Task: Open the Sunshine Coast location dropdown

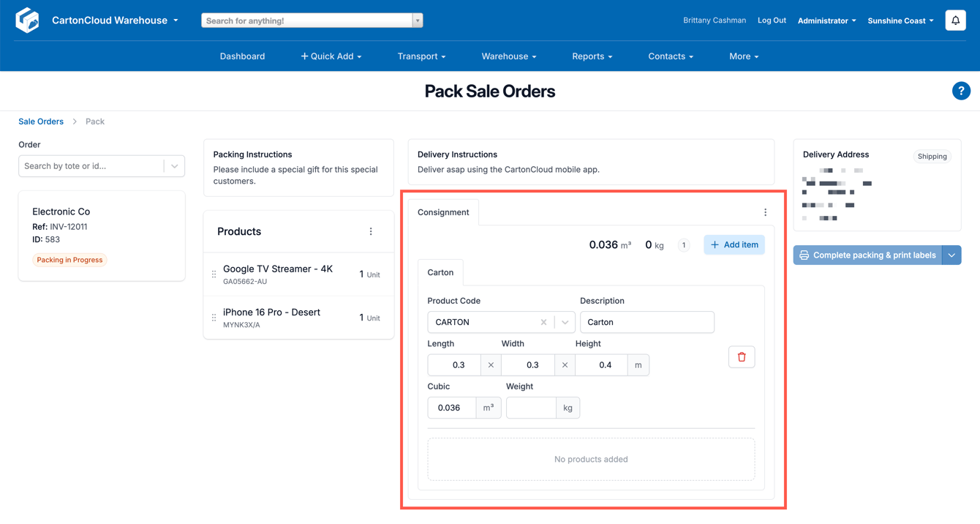Action: 900,20
